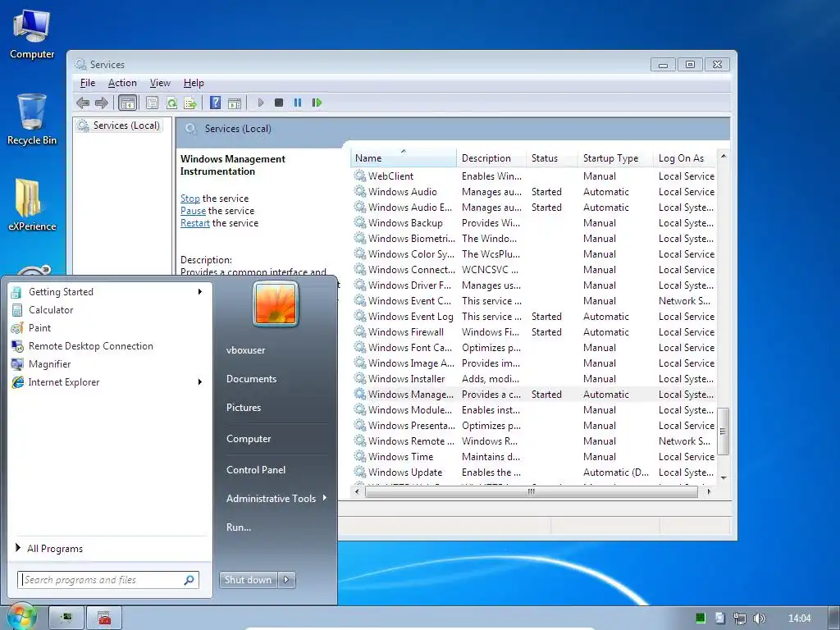The image size is (840, 630).
Task: Click the Restart the service link
Action: [x=195, y=223]
